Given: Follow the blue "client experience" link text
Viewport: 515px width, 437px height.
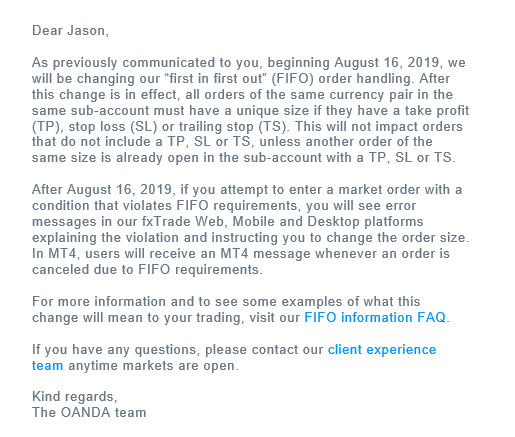Looking at the screenshot, I should tap(382, 350).
